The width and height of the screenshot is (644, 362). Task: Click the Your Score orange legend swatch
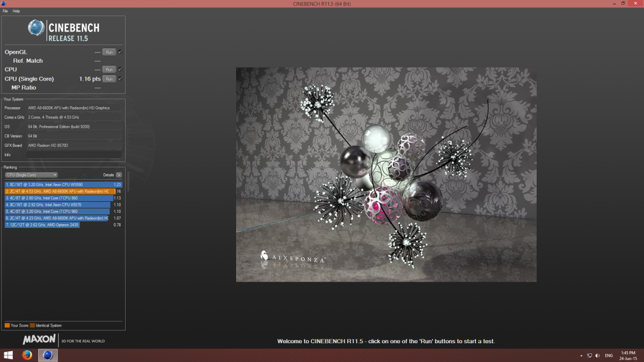[x=7, y=326]
